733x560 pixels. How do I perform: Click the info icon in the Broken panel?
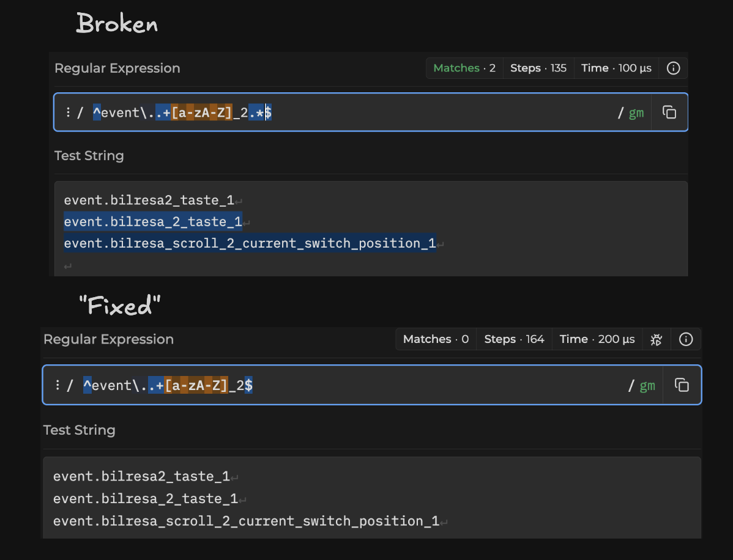click(673, 68)
